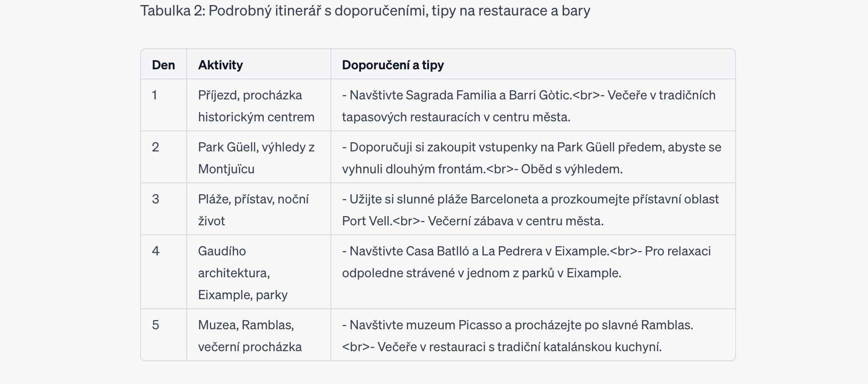This screenshot has height=384, width=868.
Task: Click the 'Doporučení a tipy' column header
Action: point(392,65)
